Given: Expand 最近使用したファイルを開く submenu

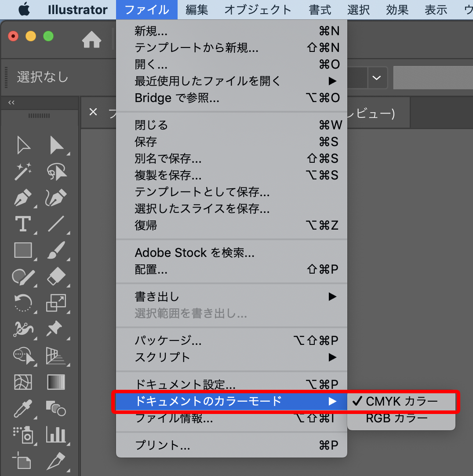Looking at the screenshot, I should click(x=232, y=81).
